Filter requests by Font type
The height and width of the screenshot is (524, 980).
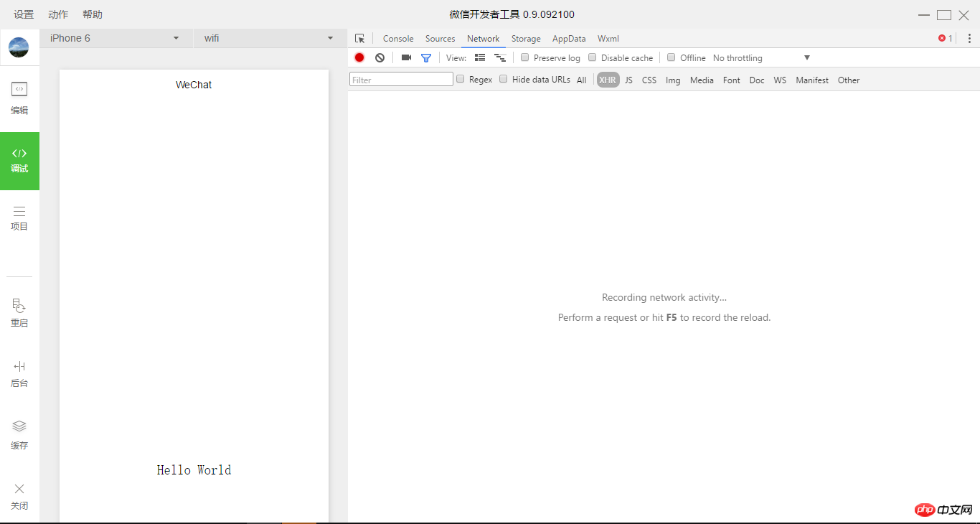tap(732, 80)
